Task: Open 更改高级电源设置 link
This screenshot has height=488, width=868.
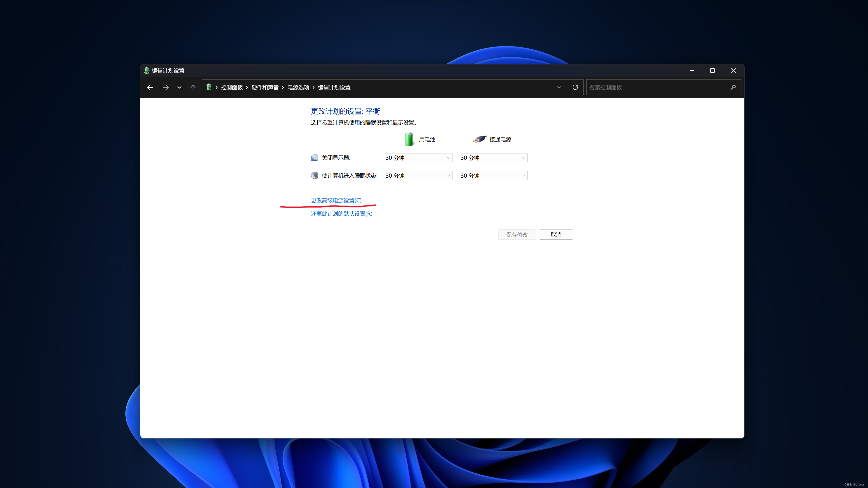Action: click(x=336, y=200)
